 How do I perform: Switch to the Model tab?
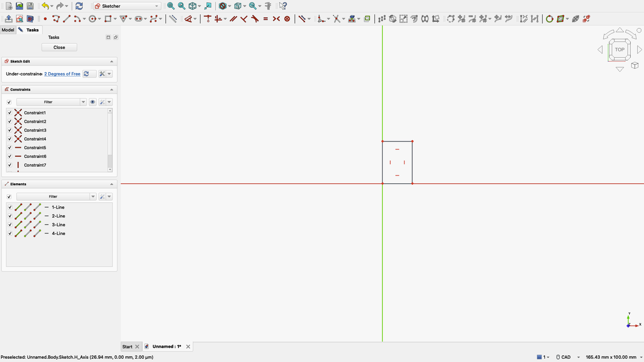pos(8,30)
